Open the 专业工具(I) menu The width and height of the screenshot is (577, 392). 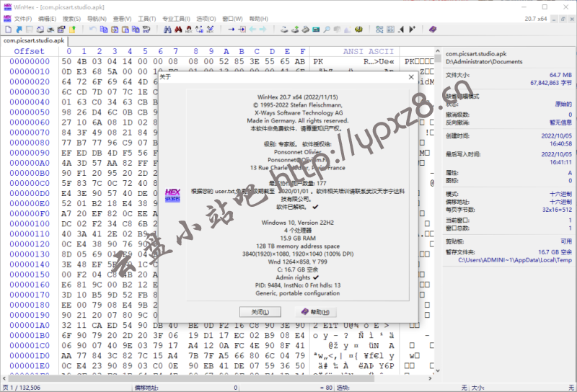pos(176,19)
